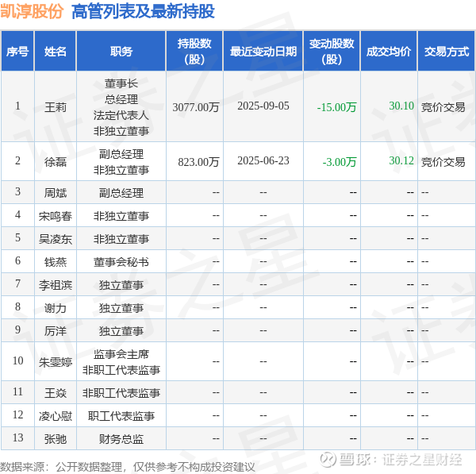The image size is (476, 474).
Task: Click the 交易方式 column header
Action: (x=446, y=52)
